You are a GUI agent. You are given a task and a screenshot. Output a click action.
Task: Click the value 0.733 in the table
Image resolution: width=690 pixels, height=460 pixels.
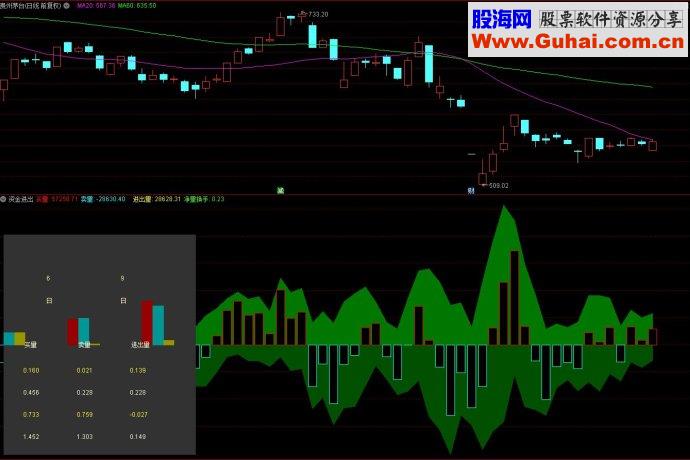[31, 415]
